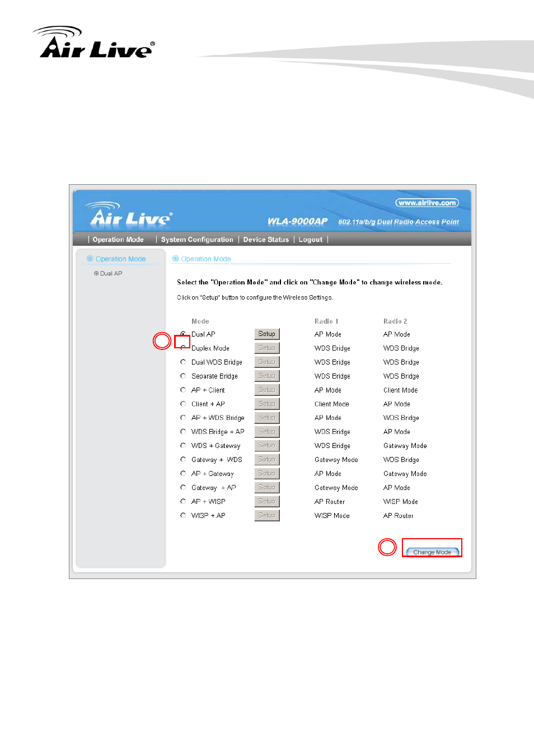Image resolution: width=534 pixels, height=756 pixels.
Task: Choose the AP + Gateway radio button
Action: [183, 473]
